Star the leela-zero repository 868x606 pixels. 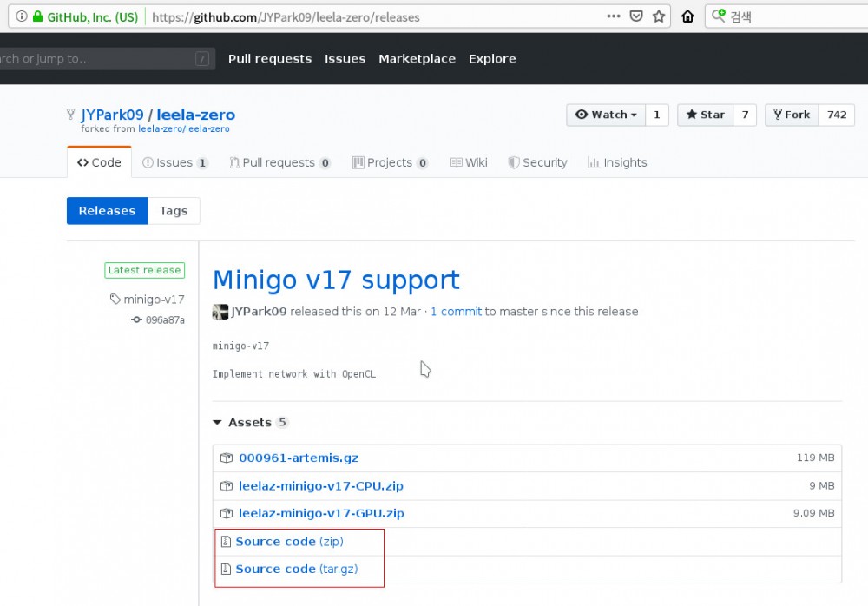[705, 115]
